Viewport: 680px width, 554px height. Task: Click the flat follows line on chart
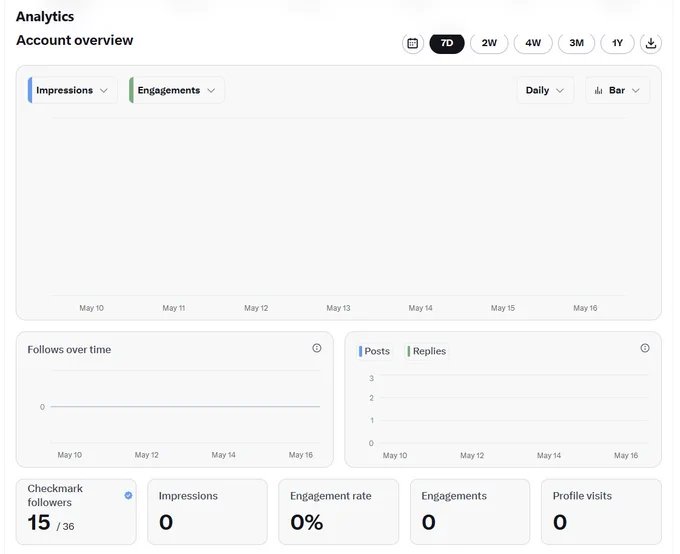(x=185, y=406)
